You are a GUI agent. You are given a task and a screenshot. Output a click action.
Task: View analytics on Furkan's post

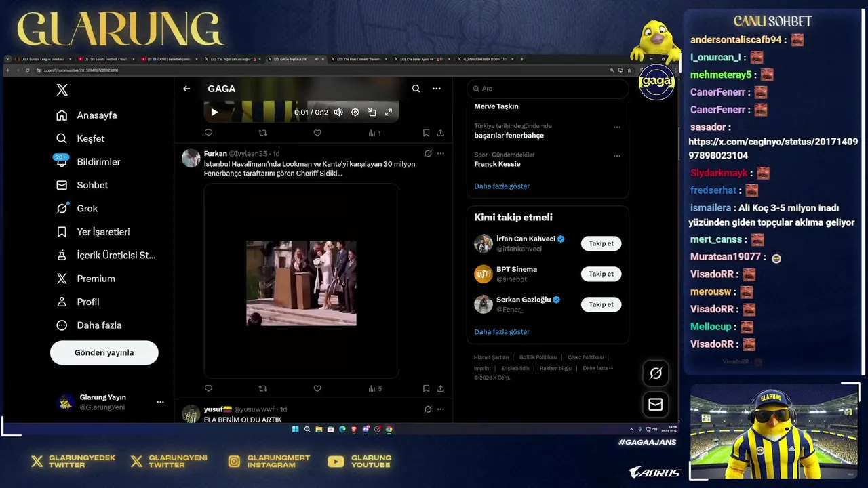click(x=375, y=388)
